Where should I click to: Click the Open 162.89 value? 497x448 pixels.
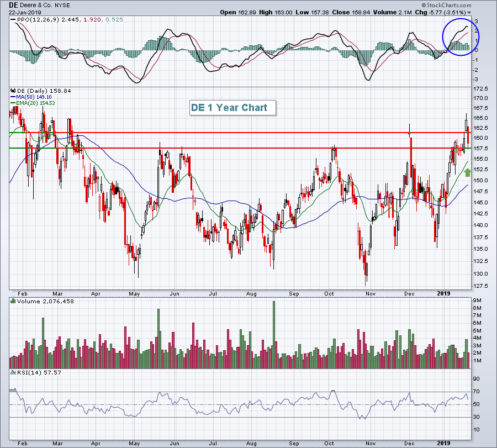[x=237, y=12]
